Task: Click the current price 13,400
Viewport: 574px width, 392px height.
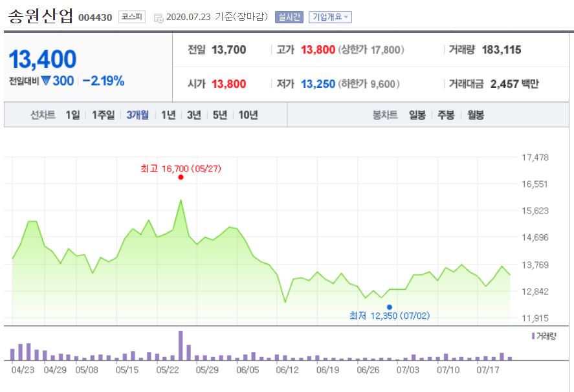Action: pyautogui.click(x=43, y=59)
